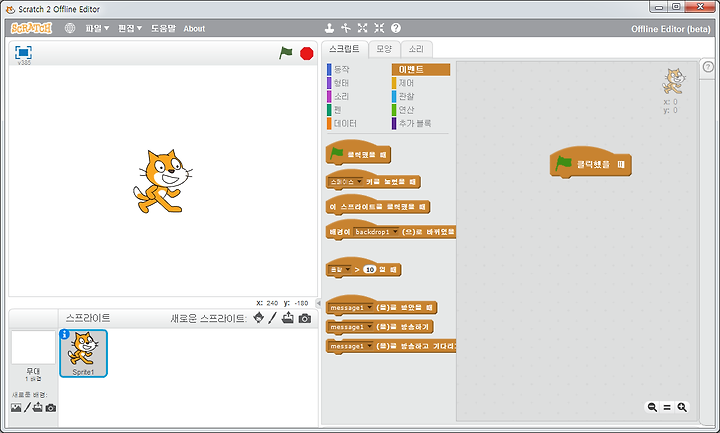Image resolution: width=720 pixels, height=433 pixels.
Task: Open Sprite1 info button
Action: tap(65, 334)
